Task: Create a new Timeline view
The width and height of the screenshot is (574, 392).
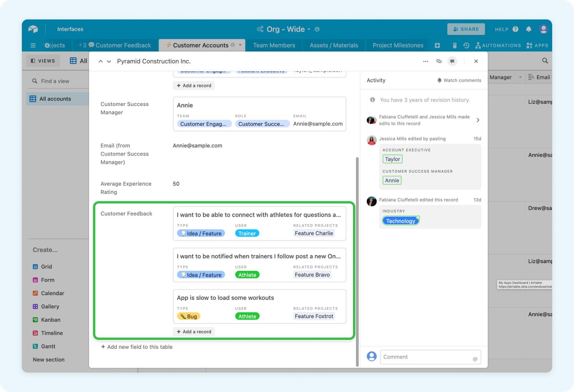Action: click(x=48, y=333)
